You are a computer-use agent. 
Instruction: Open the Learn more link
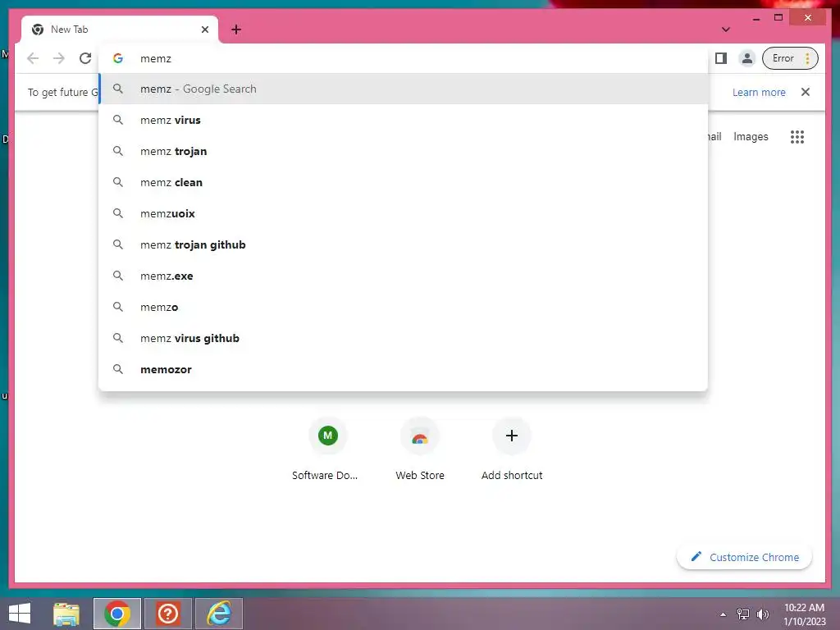pyautogui.click(x=759, y=92)
